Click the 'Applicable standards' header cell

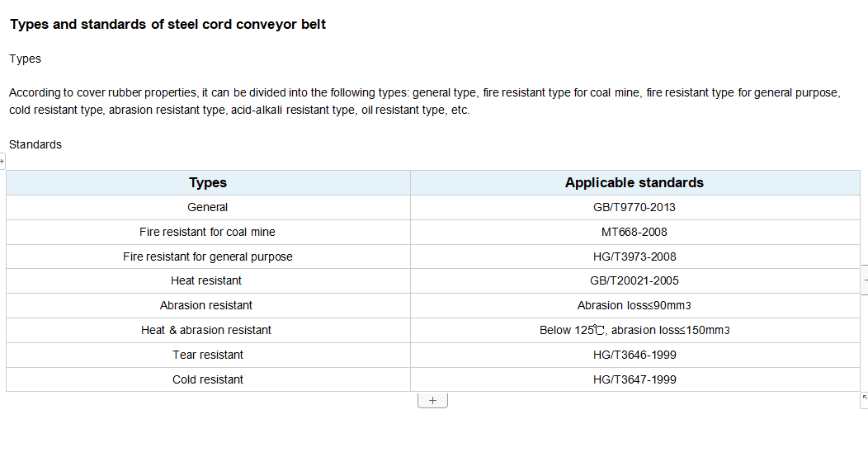point(635,182)
